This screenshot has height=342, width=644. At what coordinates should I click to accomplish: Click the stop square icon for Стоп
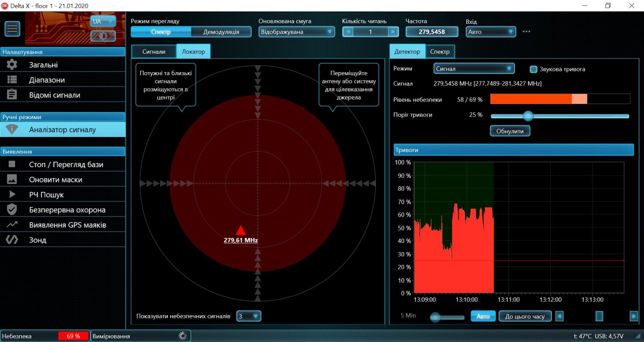point(12,164)
